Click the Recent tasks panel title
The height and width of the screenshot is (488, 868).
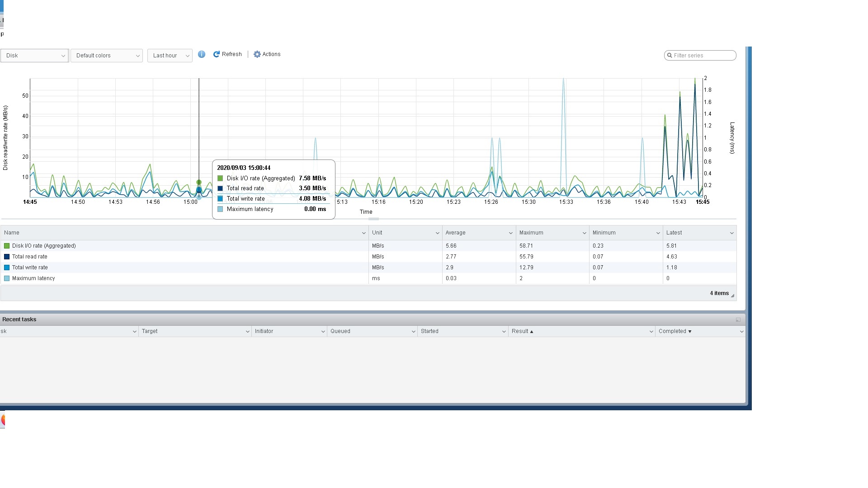[19, 319]
